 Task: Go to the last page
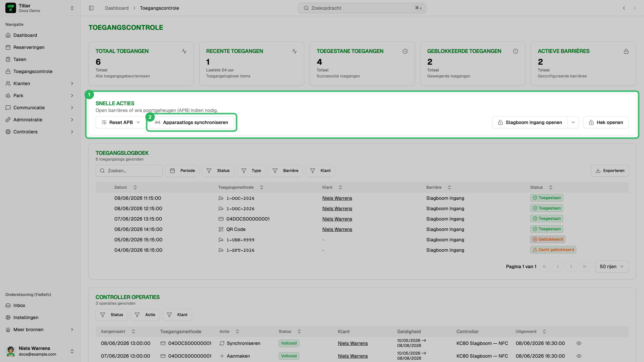click(584, 267)
